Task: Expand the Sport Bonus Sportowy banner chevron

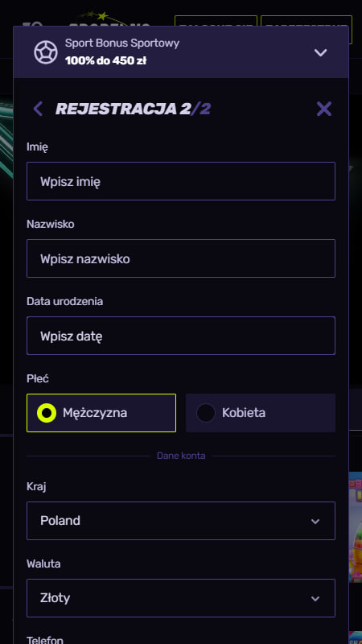Action: point(320,52)
